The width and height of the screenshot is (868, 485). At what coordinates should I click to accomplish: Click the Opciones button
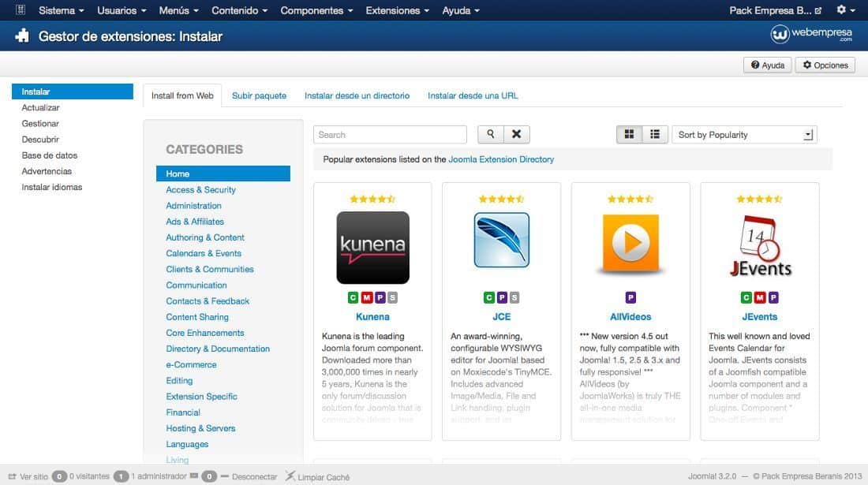[825, 65]
